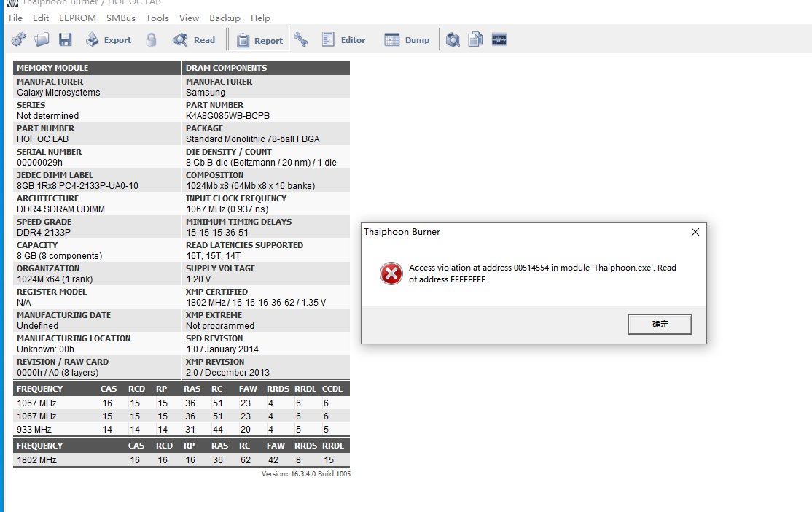Click manufacturer value Galaxy Microsystems
The height and width of the screenshot is (512, 812).
(58, 92)
